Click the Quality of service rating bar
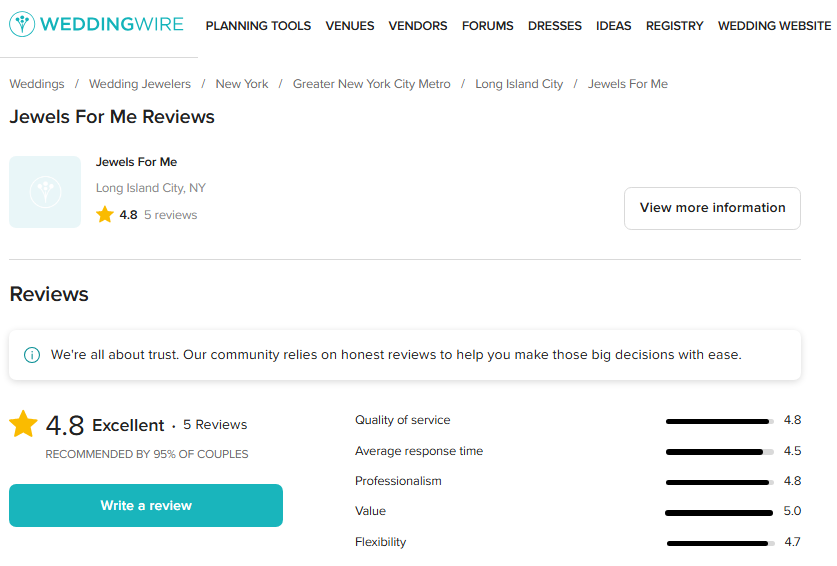Image resolution: width=837 pixels, height=566 pixels. [720, 421]
